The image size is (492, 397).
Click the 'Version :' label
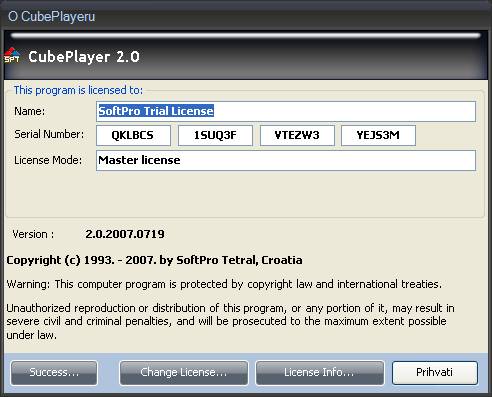tap(33, 234)
